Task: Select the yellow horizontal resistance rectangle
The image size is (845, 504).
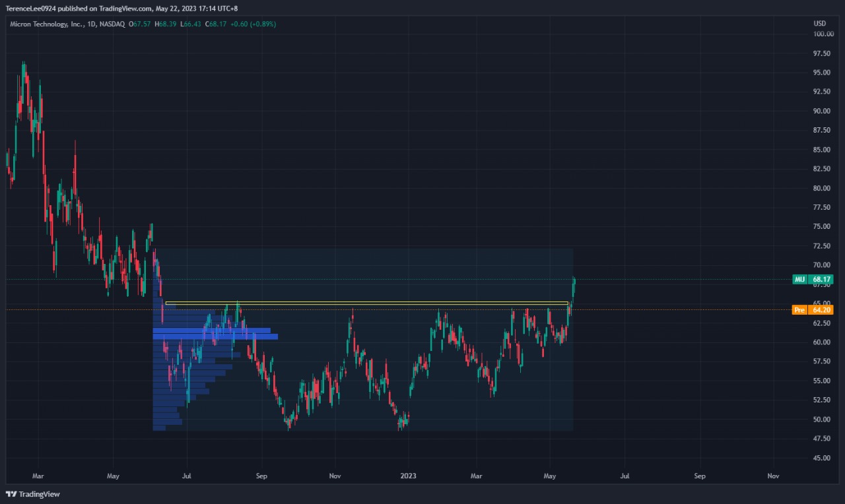Action: click(x=366, y=303)
